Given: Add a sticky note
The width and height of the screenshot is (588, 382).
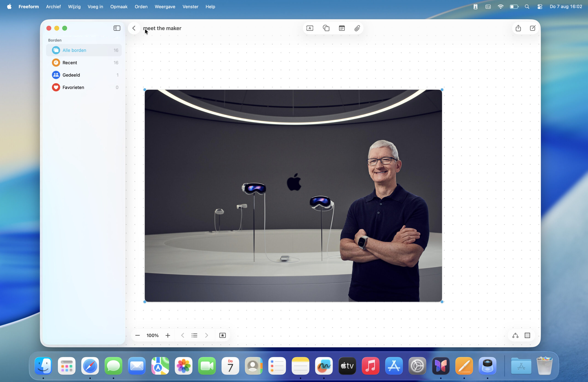Looking at the screenshot, I should point(342,28).
